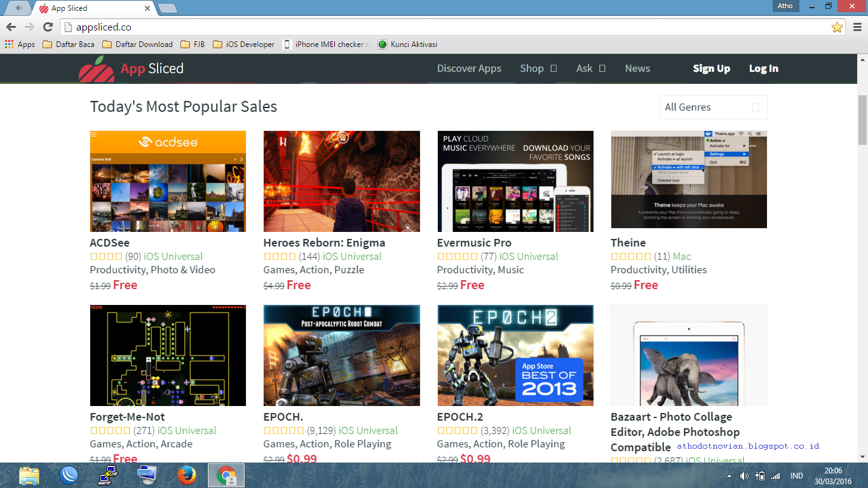This screenshot has height=488, width=868.
Task: Click the Free price under Evermusic Pro
Action: click(472, 285)
